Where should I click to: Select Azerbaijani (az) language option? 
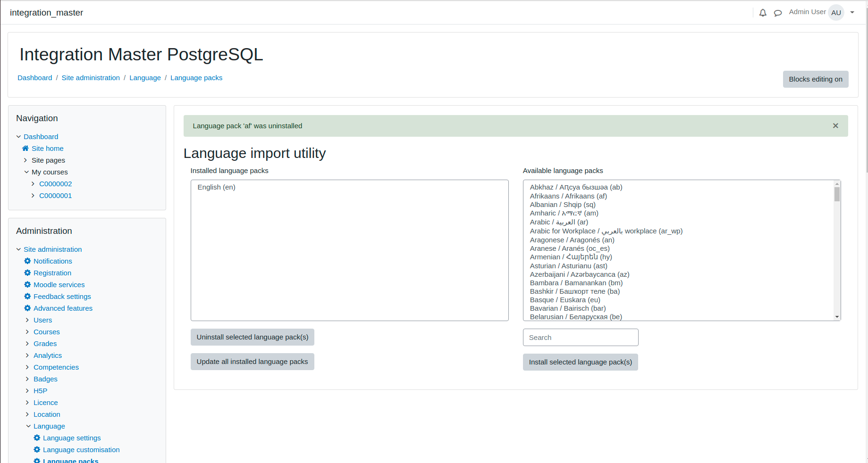pyautogui.click(x=679, y=274)
